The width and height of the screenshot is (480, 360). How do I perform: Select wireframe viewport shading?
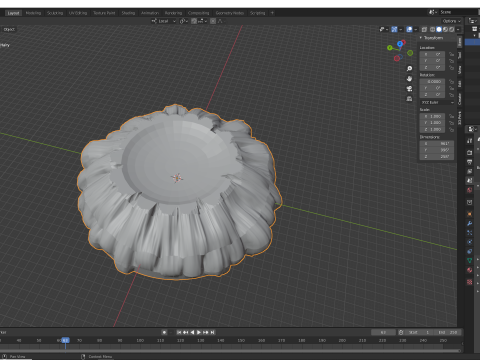(x=433, y=29)
